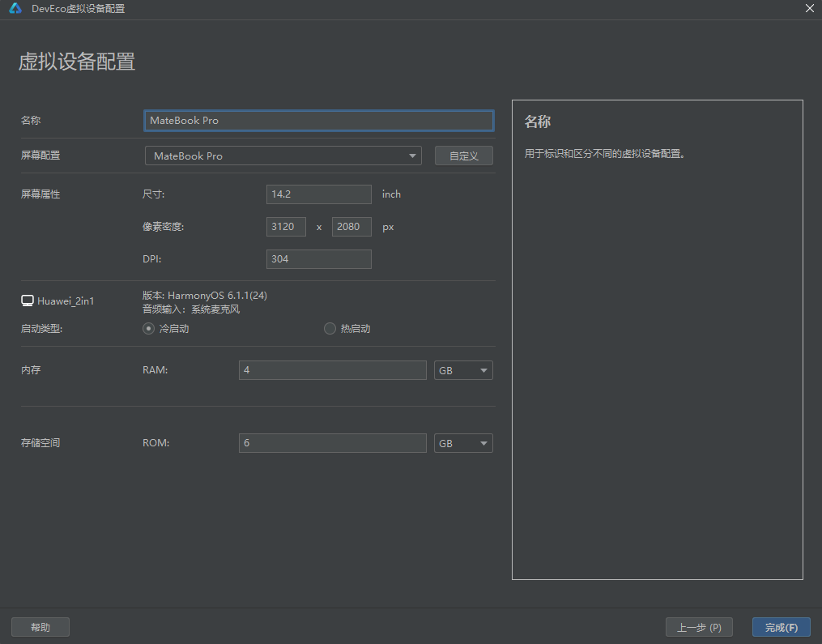
Task: Click the px unit label
Action: coord(388,227)
